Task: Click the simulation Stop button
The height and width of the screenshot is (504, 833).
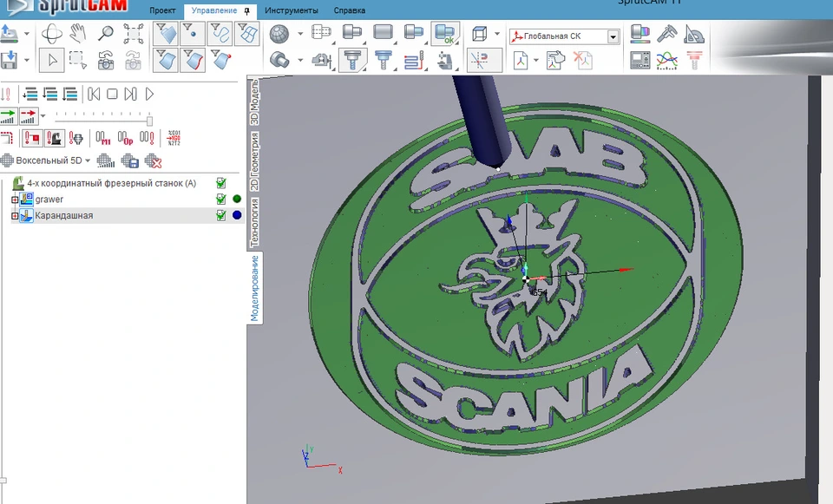Action: (x=112, y=94)
